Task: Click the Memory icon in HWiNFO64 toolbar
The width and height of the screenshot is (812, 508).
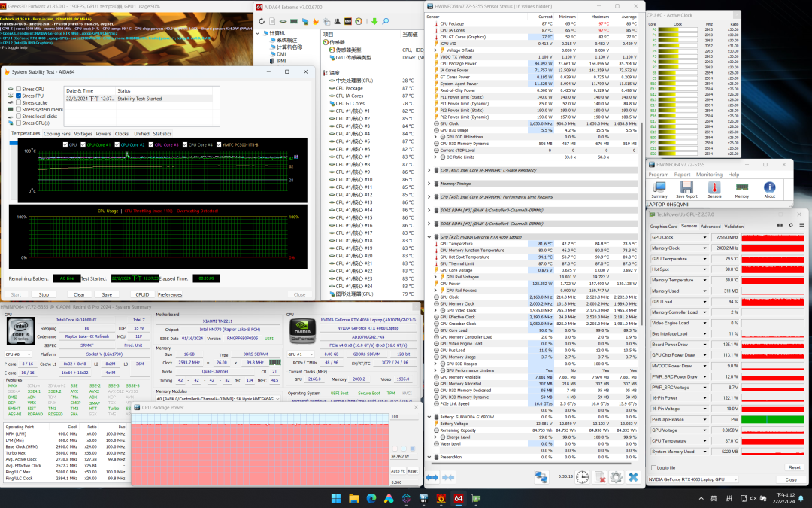Action: click(x=741, y=188)
